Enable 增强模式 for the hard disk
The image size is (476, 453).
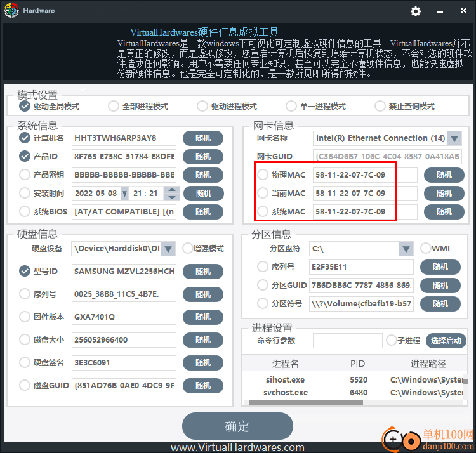[188, 248]
